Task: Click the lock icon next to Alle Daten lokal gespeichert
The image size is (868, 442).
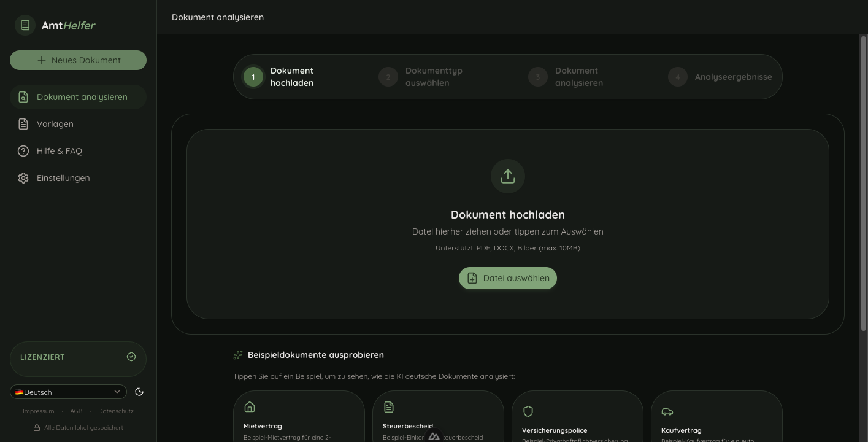Action: pos(37,427)
